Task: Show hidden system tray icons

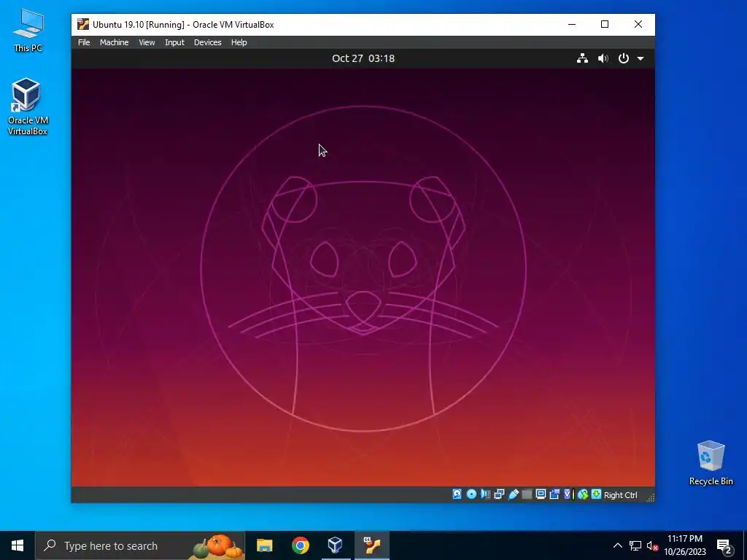Action: click(617, 545)
